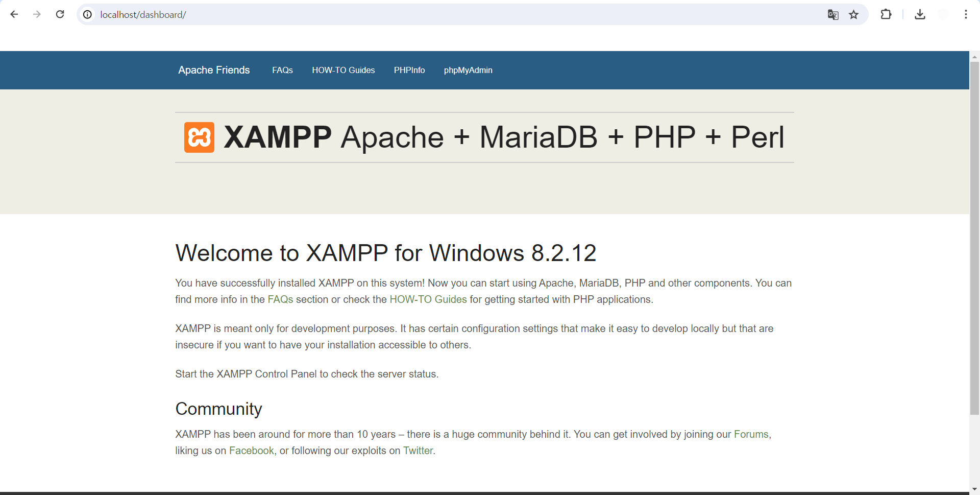The width and height of the screenshot is (980, 495).
Task: Follow the FAQs link in welcome paragraph
Action: [x=280, y=299]
